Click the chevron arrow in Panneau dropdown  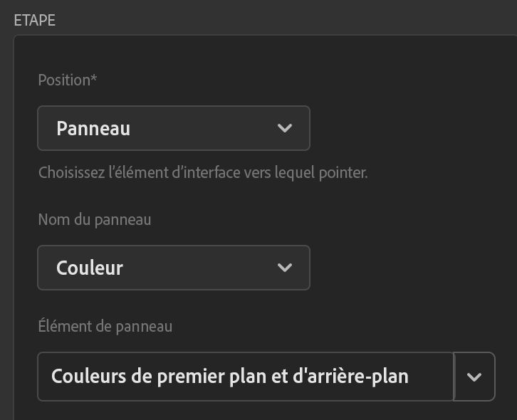(x=284, y=128)
